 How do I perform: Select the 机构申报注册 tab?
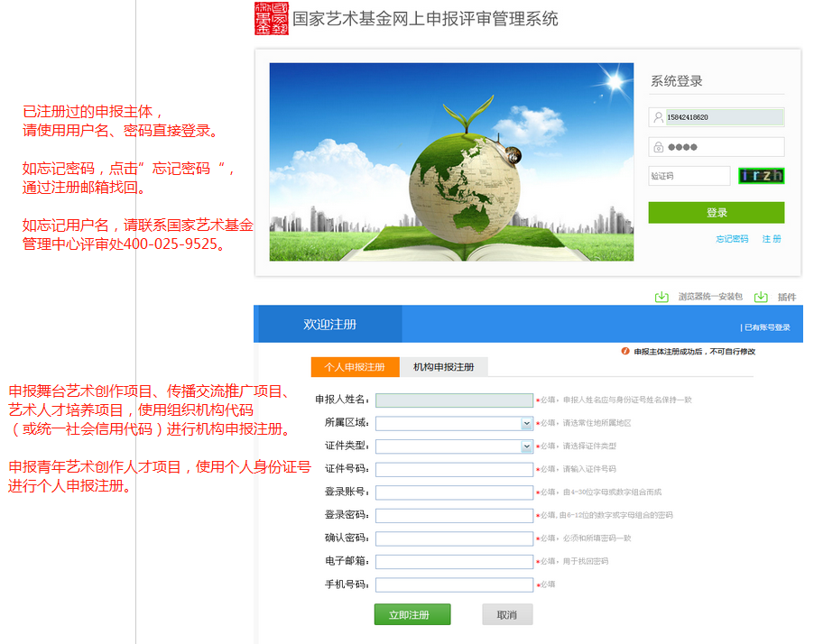(x=443, y=367)
